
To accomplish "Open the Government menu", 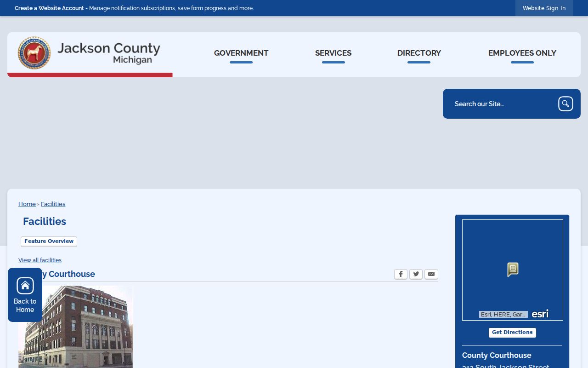I will pyautogui.click(x=241, y=53).
